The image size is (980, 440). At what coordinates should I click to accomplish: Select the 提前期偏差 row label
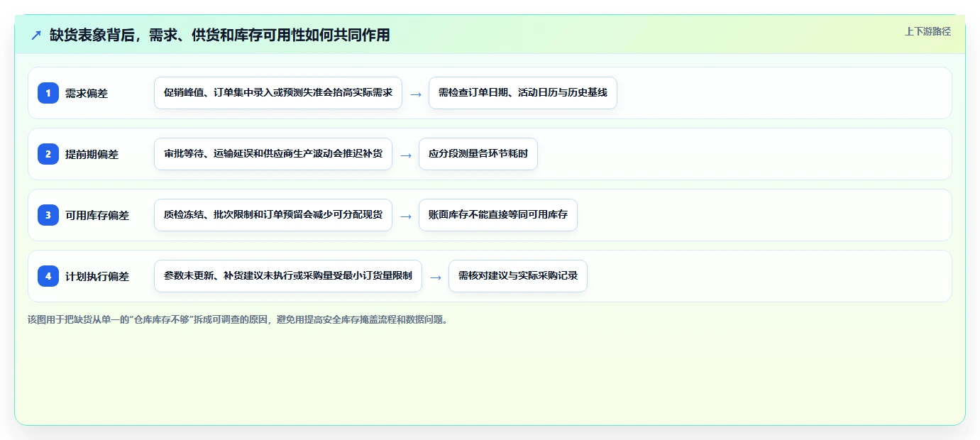pos(92,154)
